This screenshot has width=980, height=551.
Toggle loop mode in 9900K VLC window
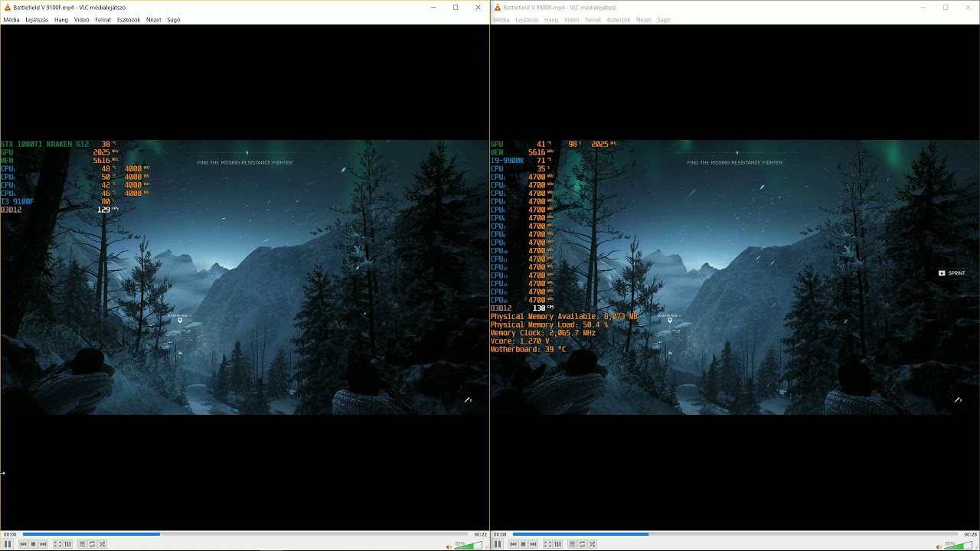(x=582, y=544)
